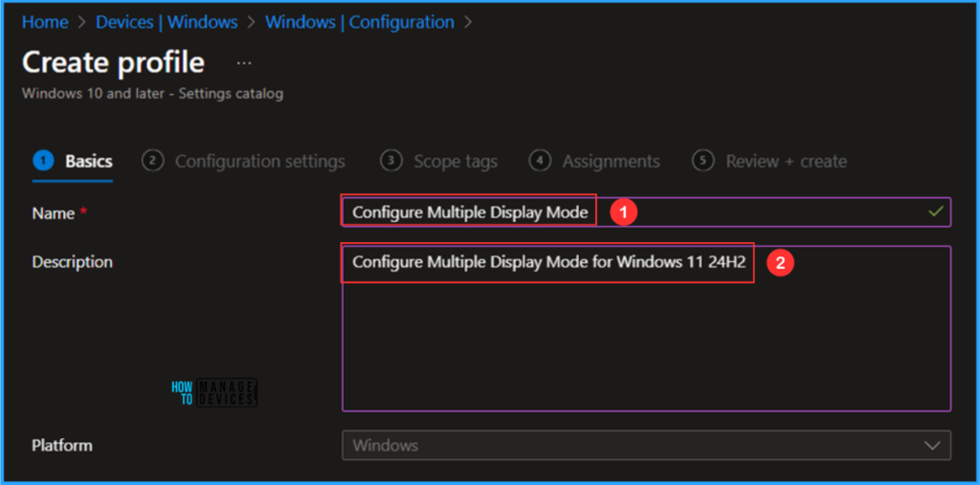The width and height of the screenshot is (980, 485).
Task: Click the 'Name' field label
Action: [x=54, y=213]
